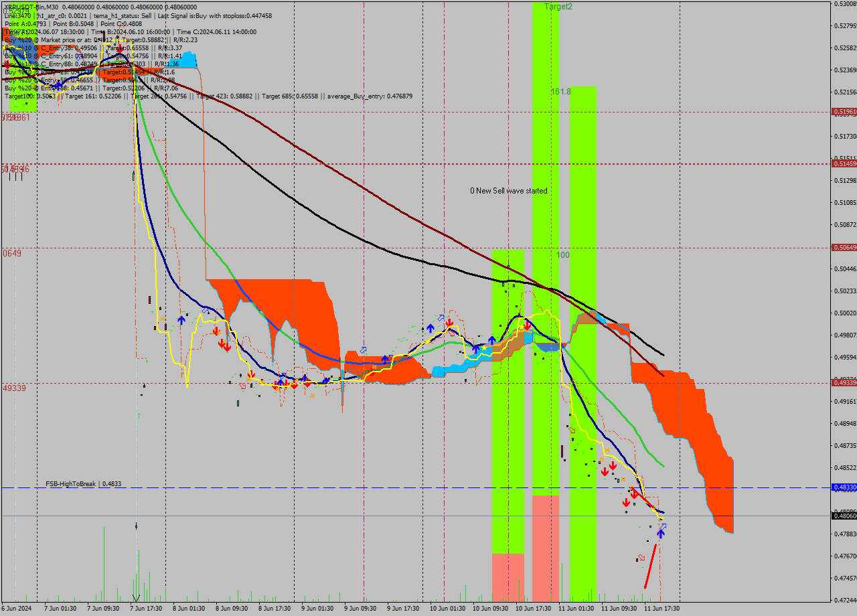Click the 100 level label beside the green bar

point(563,255)
